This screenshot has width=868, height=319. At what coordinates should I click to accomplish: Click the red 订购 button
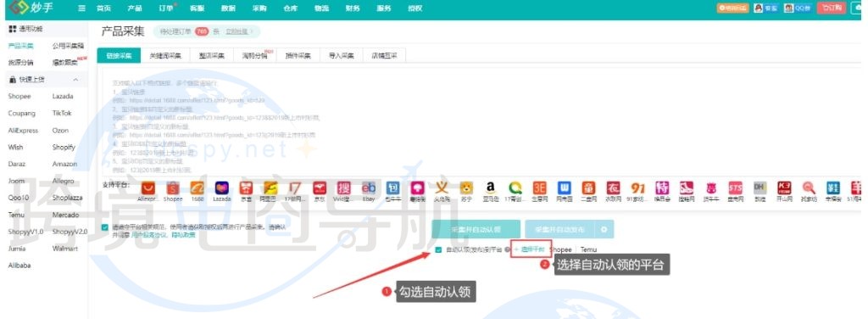click(x=832, y=8)
